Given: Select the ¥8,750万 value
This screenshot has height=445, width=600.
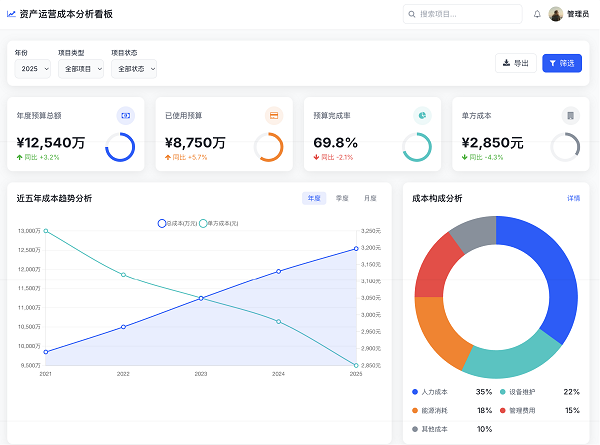Looking at the screenshot, I should coord(195,143).
